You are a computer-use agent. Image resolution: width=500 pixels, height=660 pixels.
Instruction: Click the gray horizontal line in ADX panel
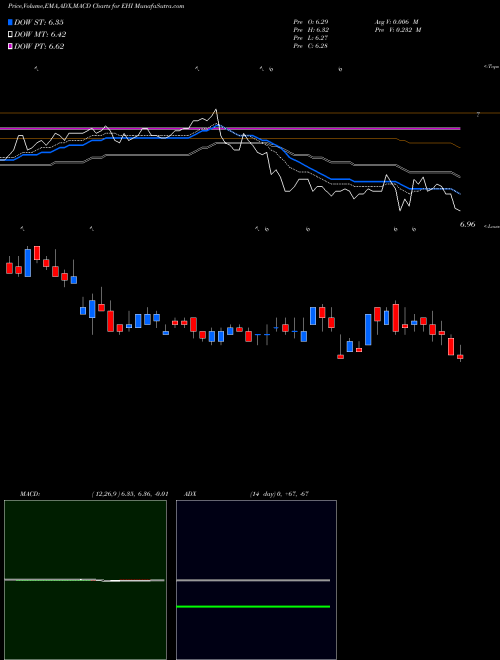pos(253,580)
